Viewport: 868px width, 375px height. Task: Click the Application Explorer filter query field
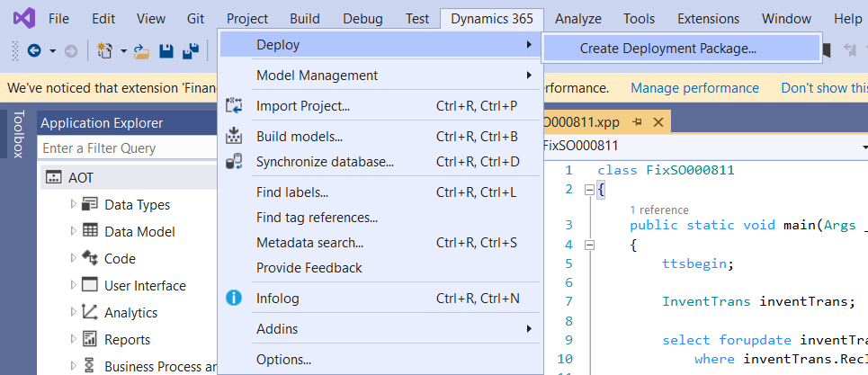(x=127, y=148)
